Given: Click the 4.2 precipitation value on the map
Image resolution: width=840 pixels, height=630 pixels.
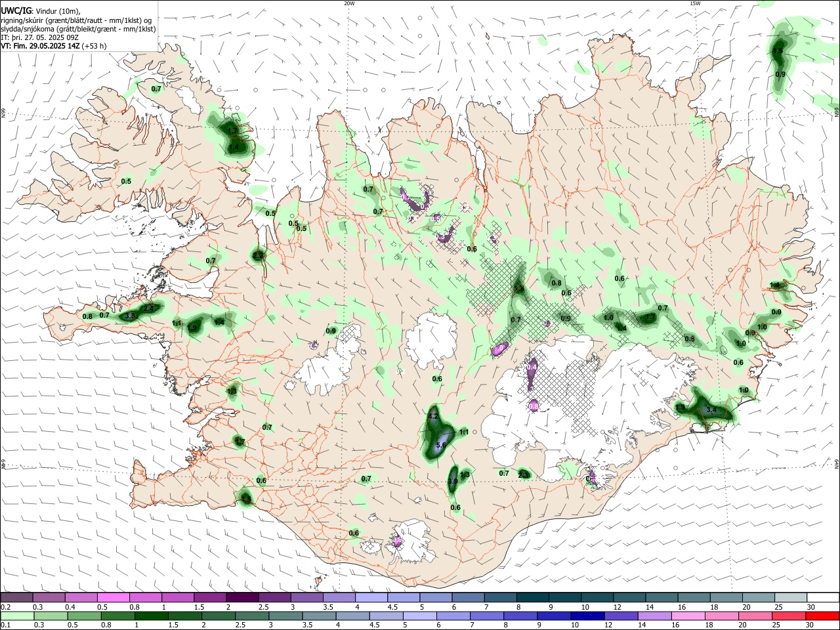Looking at the screenshot, I should click(432, 417).
